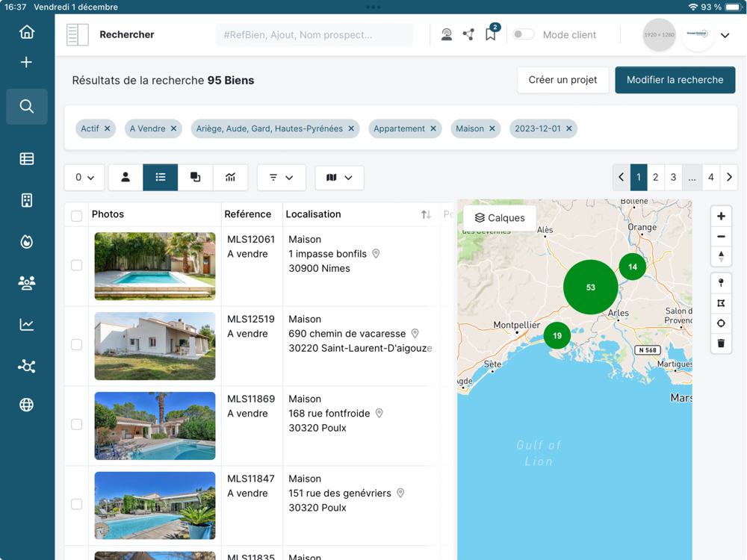
Task: Open the globe icon in sidebar
Action: coord(27,405)
